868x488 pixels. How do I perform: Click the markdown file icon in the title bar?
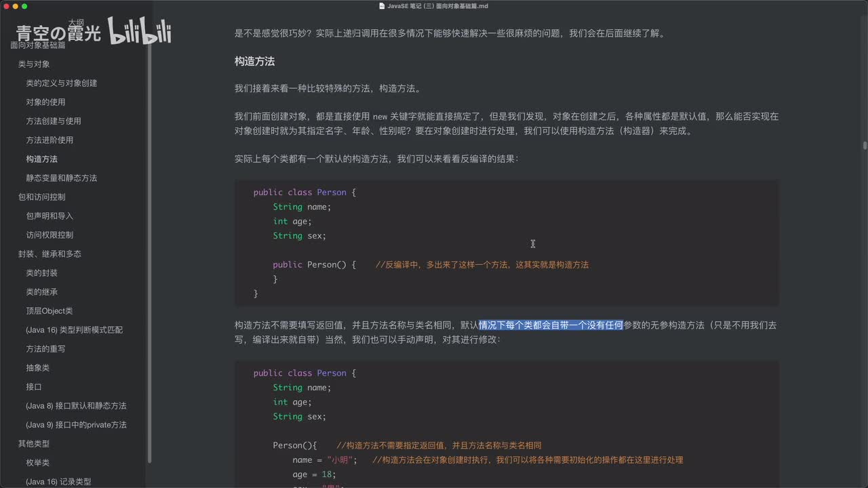coord(381,6)
